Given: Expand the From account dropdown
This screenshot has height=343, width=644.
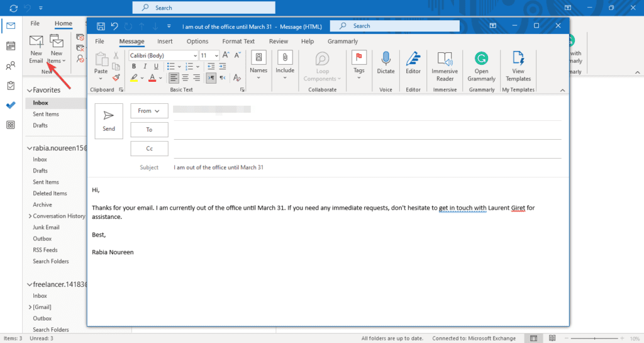Looking at the screenshot, I should pyautogui.click(x=149, y=111).
